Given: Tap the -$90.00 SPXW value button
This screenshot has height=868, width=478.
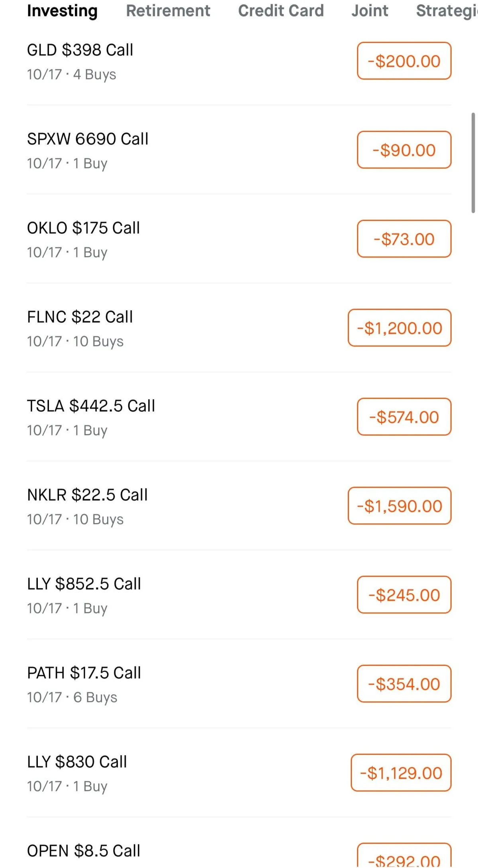Looking at the screenshot, I should 404,150.
